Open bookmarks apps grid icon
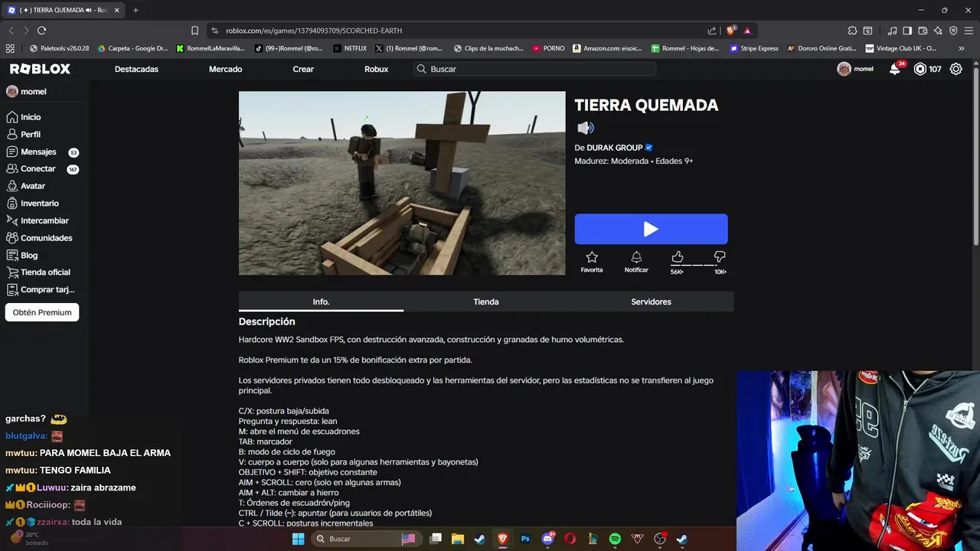This screenshot has width=980, height=551. click(10, 48)
